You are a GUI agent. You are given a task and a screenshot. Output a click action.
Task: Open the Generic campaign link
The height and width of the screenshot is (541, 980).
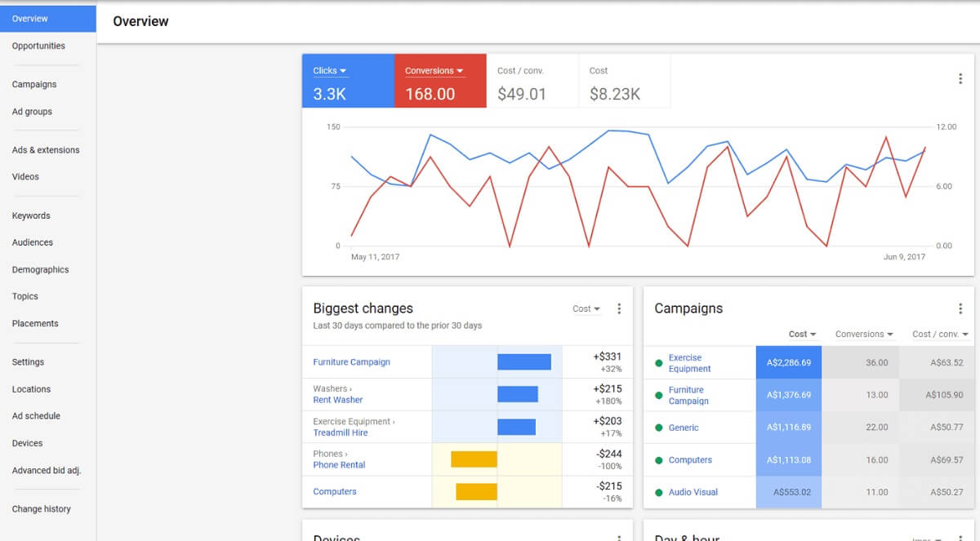(x=684, y=428)
